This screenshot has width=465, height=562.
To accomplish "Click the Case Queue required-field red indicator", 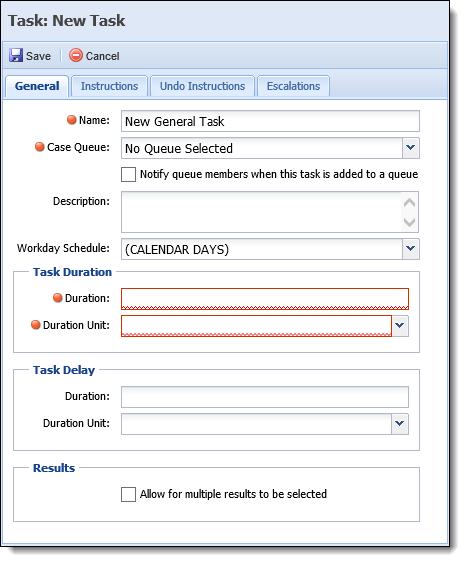I will pos(39,147).
